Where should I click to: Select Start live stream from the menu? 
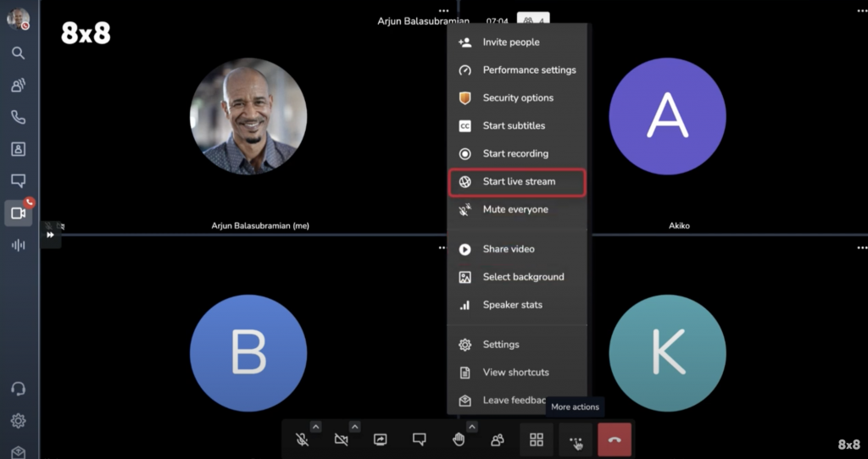(x=517, y=182)
